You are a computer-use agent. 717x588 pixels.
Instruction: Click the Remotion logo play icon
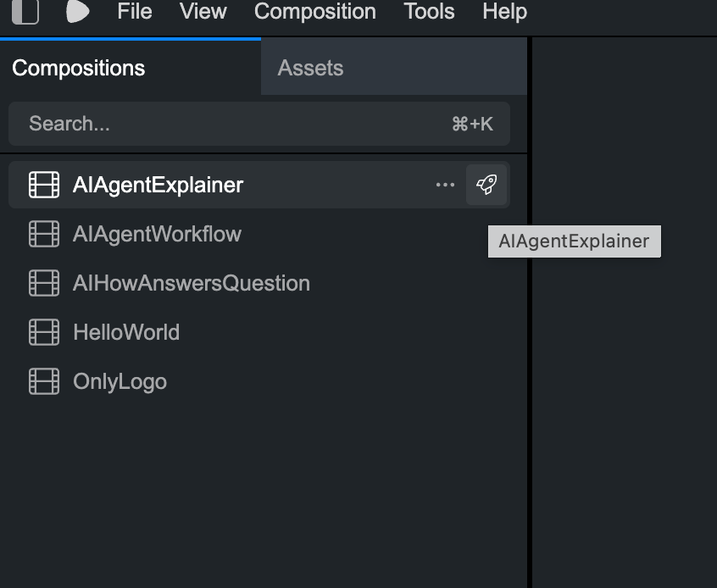pyautogui.click(x=78, y=11)
